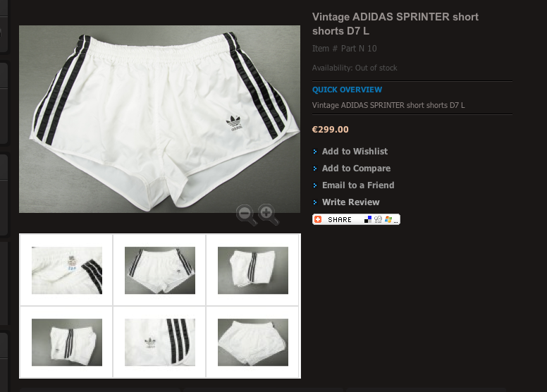Click the Add to Compare link
The width and height of the screenshot is (547, 392).
tap(356, 169)
